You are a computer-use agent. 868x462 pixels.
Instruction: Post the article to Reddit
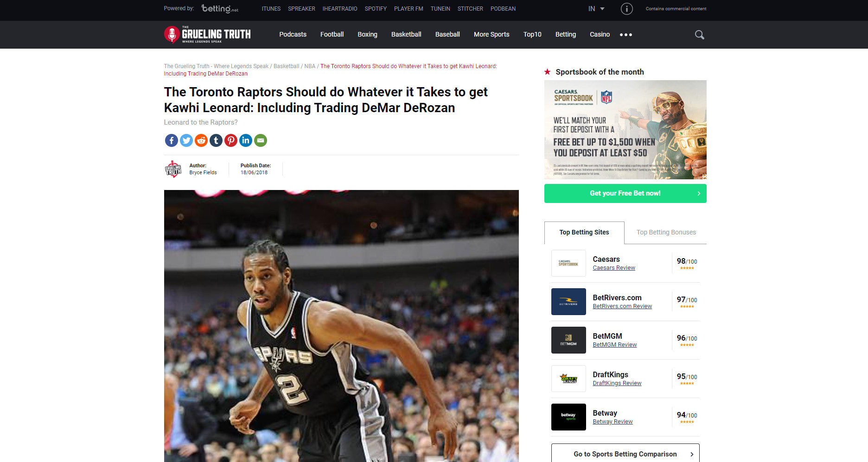(201, 140)
